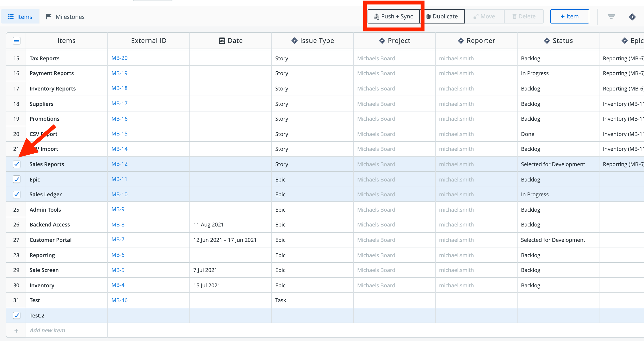Click the filter icon in toolbar
Image resolution: width=644 pixels, height=341 pixels.
[611, 17]
